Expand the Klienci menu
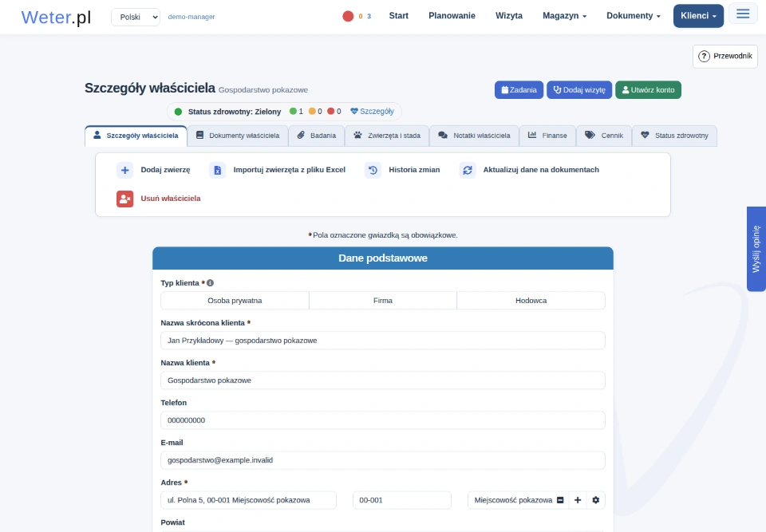The width and height of the screenshot is (766, 532). click(x=699, y=16)
